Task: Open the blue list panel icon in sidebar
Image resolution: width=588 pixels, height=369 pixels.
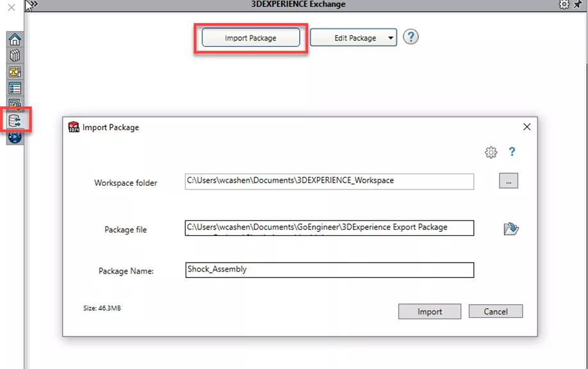Action: point(15,88)
